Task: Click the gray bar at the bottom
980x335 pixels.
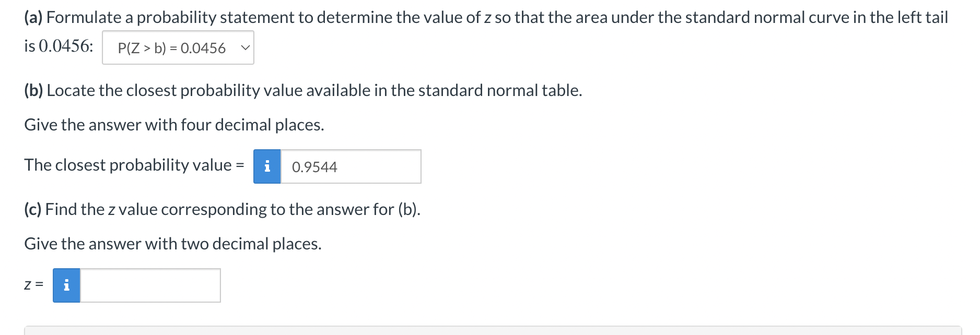Action: [x=470, y=332]
